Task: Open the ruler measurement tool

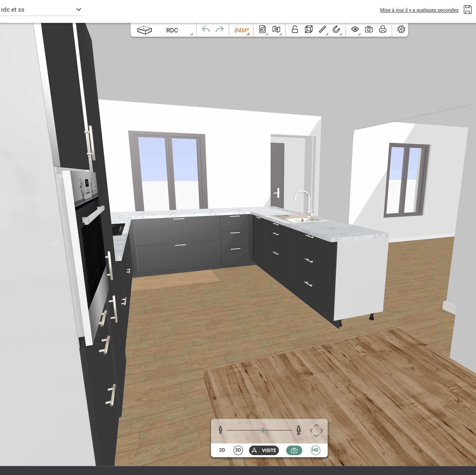Action: (323, 30)
